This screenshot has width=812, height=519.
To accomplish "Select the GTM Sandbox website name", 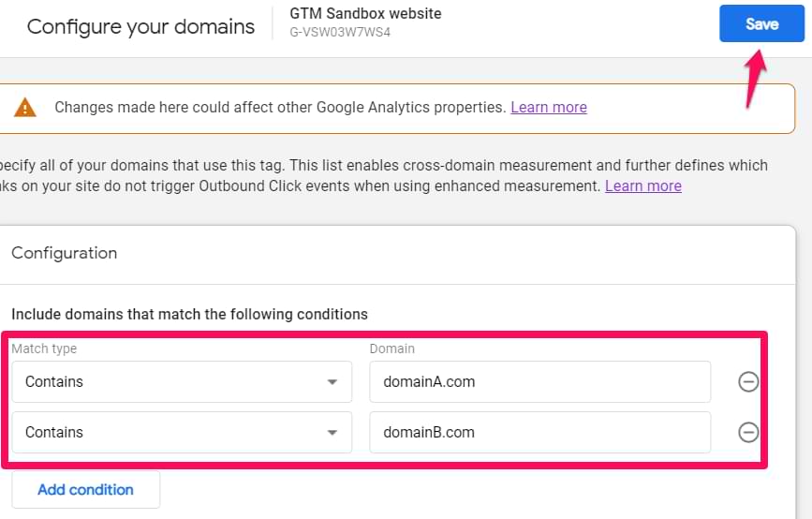I will click(x=365, y=14).
